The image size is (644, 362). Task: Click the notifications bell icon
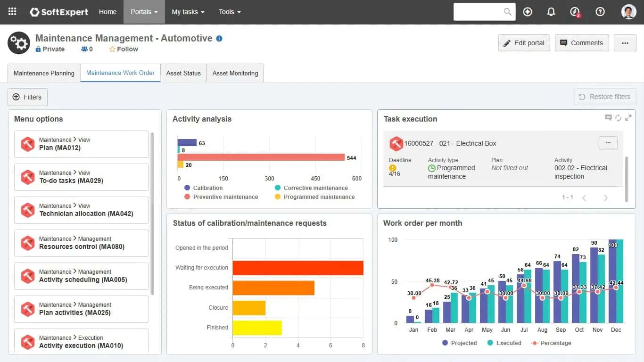coord(551,12)
